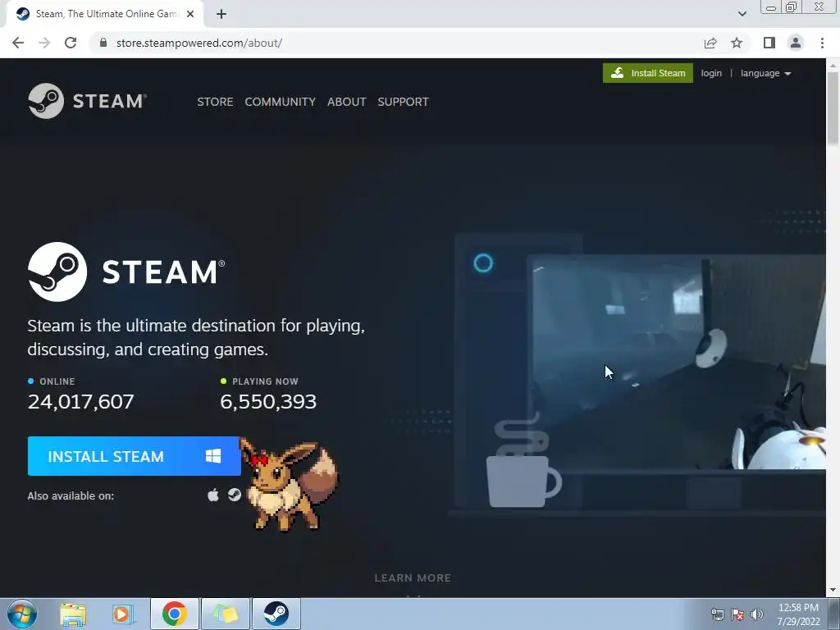
Task: Click the green Install Steam header button
Action: click(648, 73)
